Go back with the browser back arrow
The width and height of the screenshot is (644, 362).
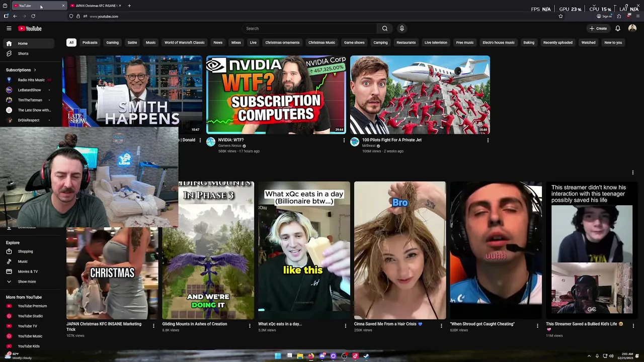coord(15,16)
